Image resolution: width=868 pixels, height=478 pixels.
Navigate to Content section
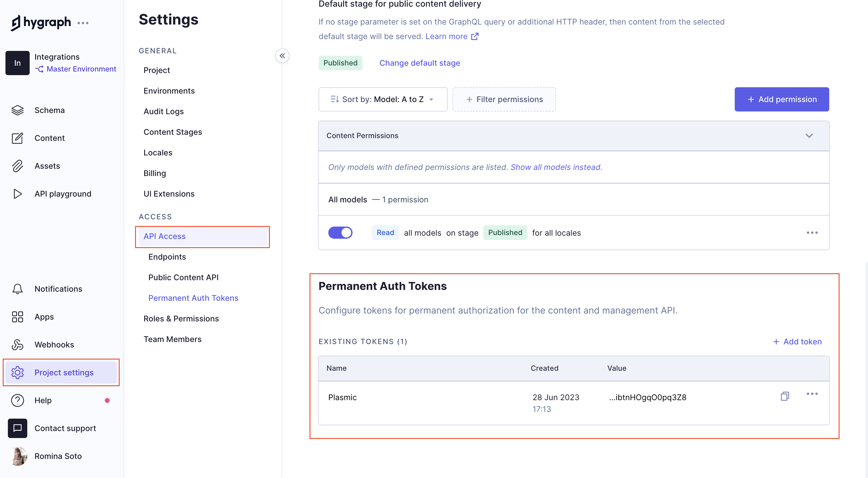point(49,138)
